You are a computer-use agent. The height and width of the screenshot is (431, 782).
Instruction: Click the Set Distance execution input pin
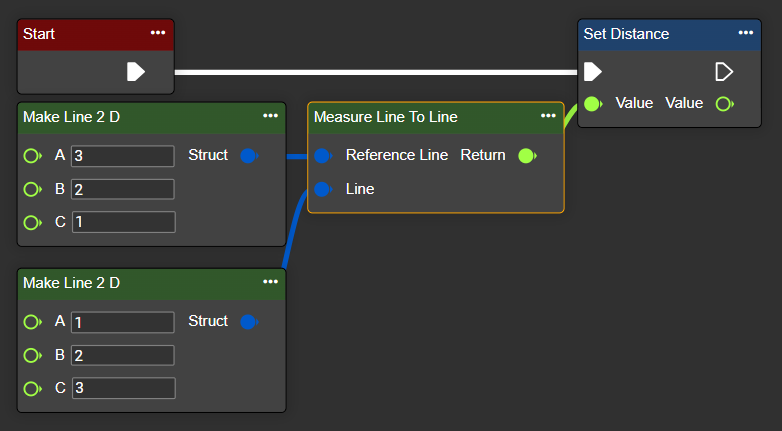click(592, 71)
